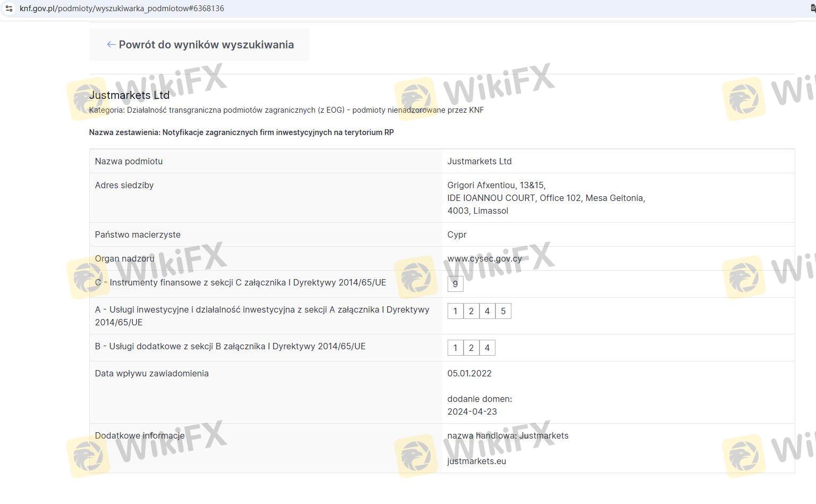Select box 4 in section A investment services
816x504 pixels.
tap(487, 311)
